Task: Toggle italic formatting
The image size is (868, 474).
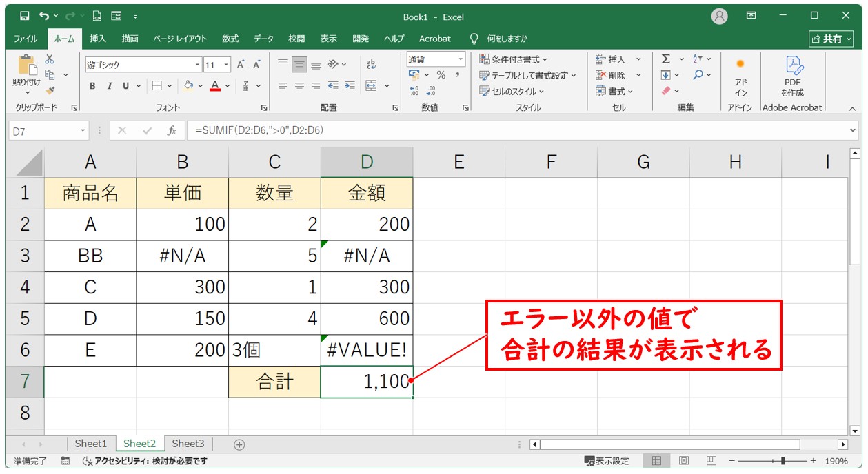Action: point(109,86)
